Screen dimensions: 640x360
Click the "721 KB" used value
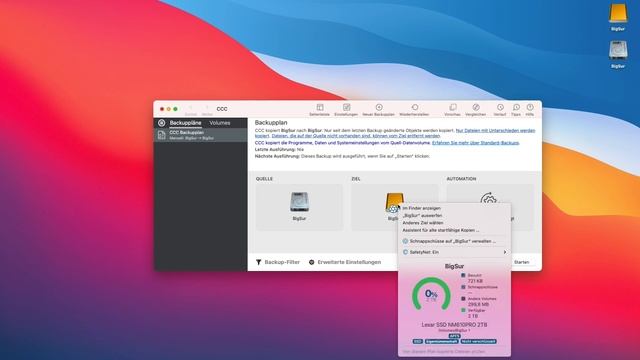point(475,281)
